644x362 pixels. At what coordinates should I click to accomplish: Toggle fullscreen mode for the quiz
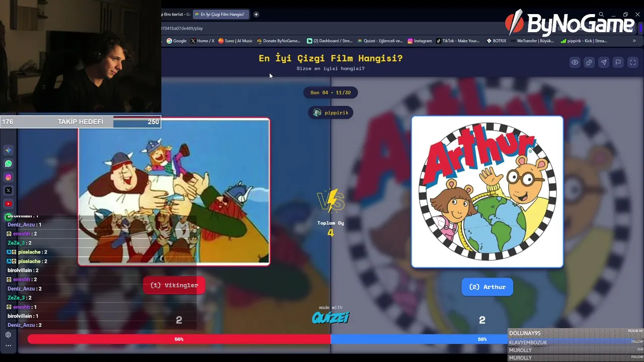633,62
